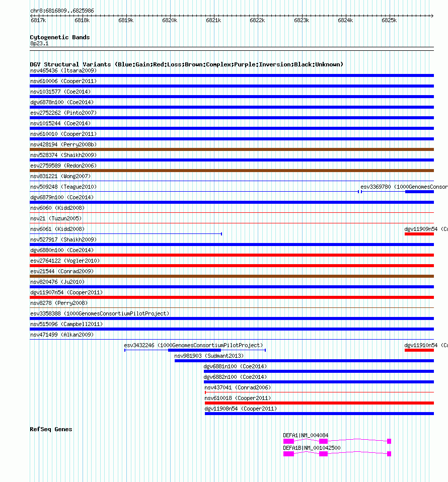The height and width of the screenshot is (482, 448).
Task: Select nsv831221 (Wong2007) label
Action: 60,176
